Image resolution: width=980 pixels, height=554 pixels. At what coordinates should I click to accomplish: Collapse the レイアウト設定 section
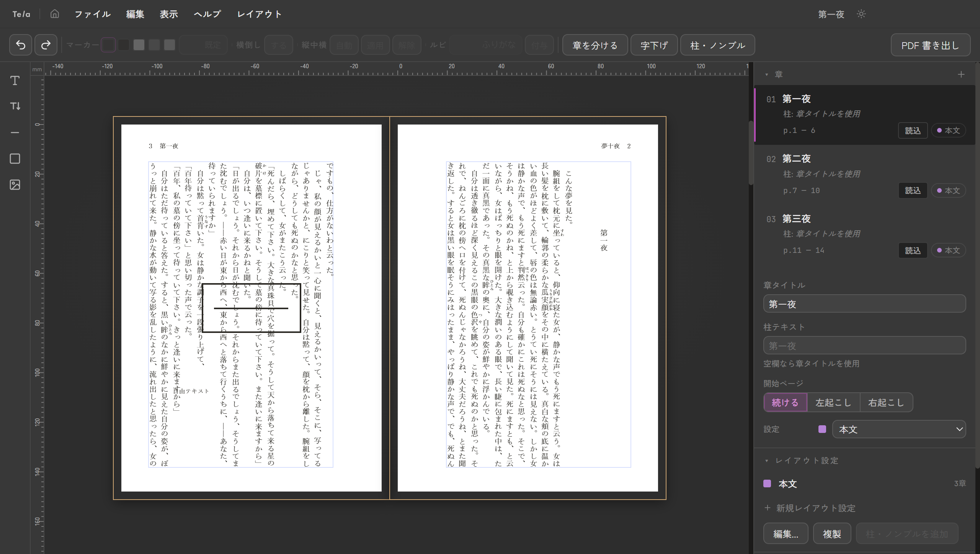(767, 461)
